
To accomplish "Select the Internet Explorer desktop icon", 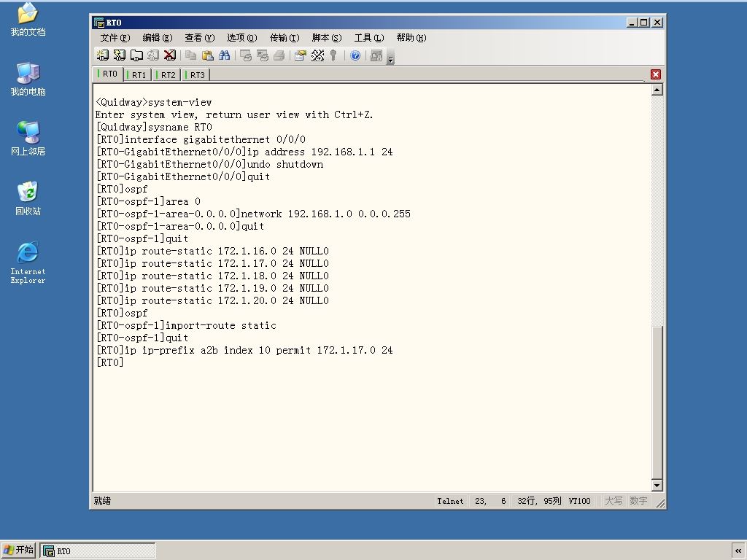I will [28, 262].
